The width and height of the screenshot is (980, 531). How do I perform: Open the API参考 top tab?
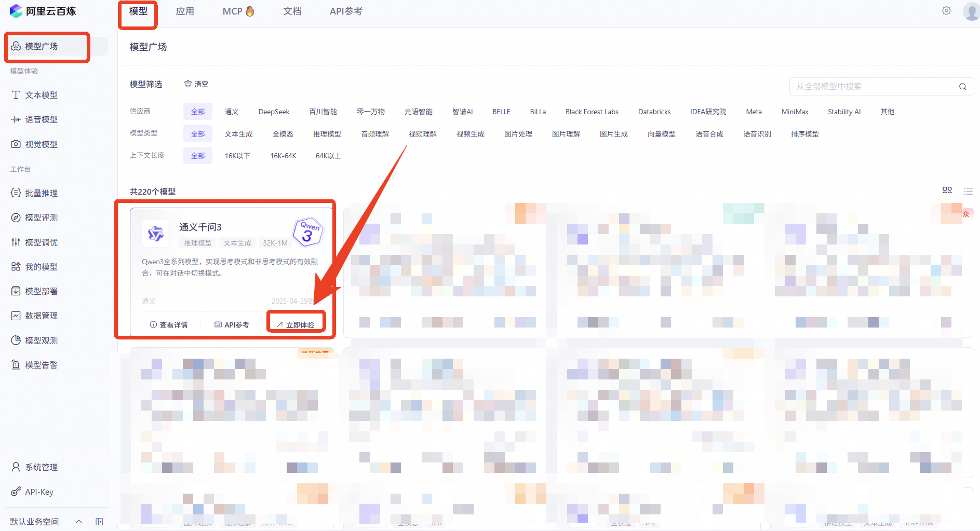coord(346,11)
